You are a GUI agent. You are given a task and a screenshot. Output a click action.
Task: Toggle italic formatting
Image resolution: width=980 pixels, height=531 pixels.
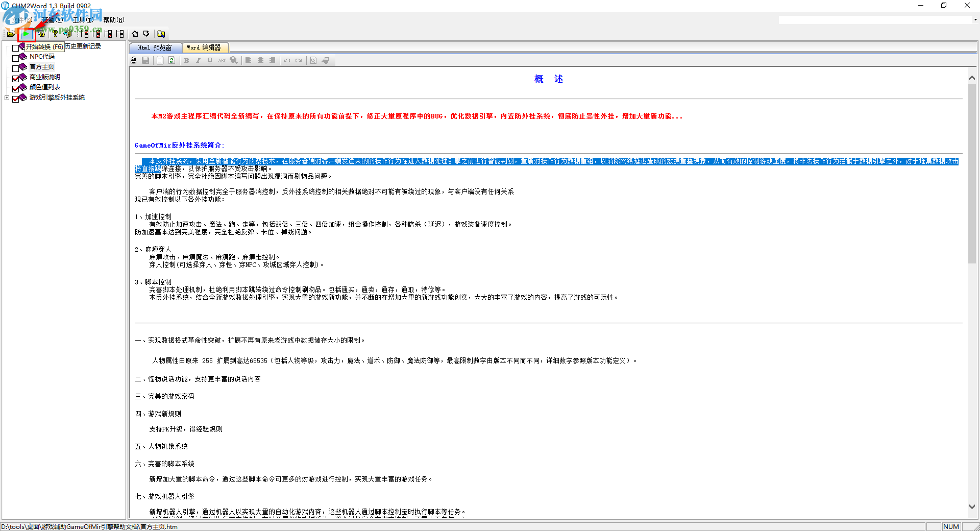[x=198, y=60]
